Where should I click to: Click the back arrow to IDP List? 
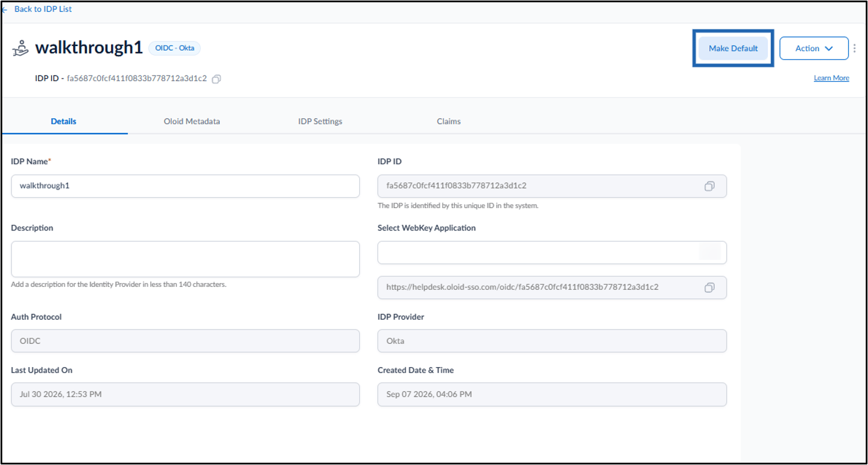[5, 9]
